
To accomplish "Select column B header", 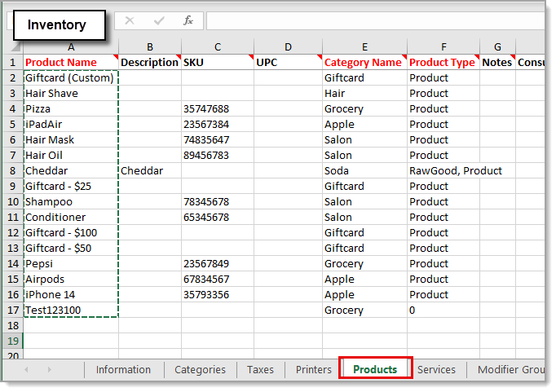I will 150,46.
